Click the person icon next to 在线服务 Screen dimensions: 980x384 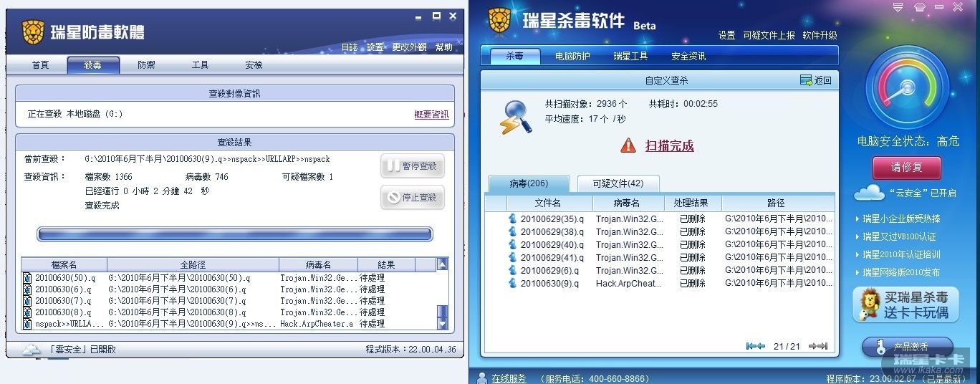(481, 378)
